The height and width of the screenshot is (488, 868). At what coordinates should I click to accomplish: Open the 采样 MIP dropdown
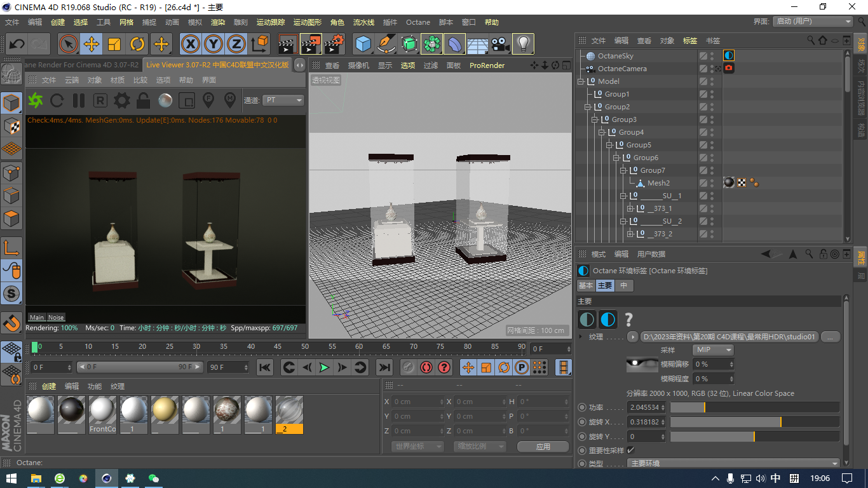coord(713,350)
